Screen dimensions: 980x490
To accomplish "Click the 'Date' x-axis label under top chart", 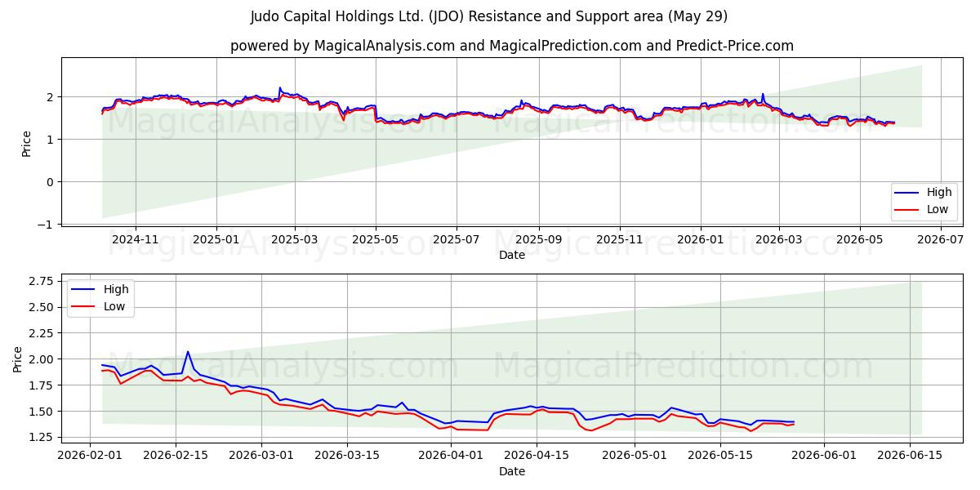I will coord(512,255).
